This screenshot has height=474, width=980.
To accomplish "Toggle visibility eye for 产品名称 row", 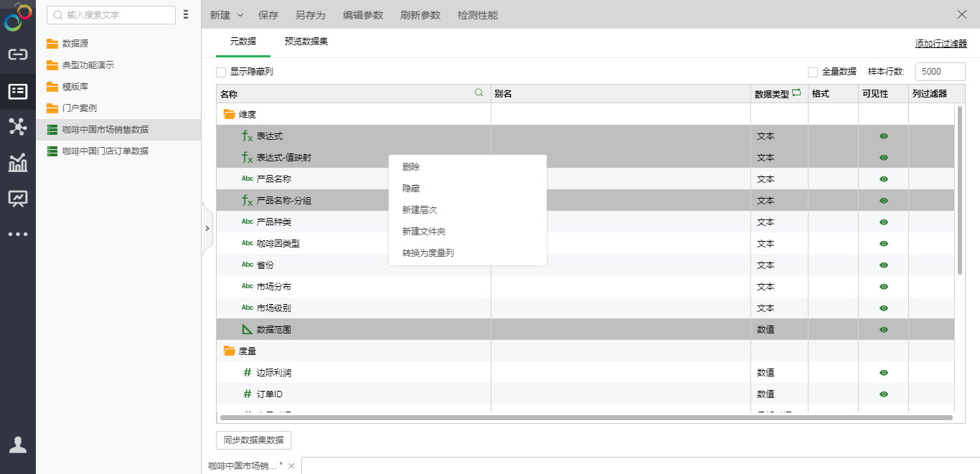I will coord(883,179).
